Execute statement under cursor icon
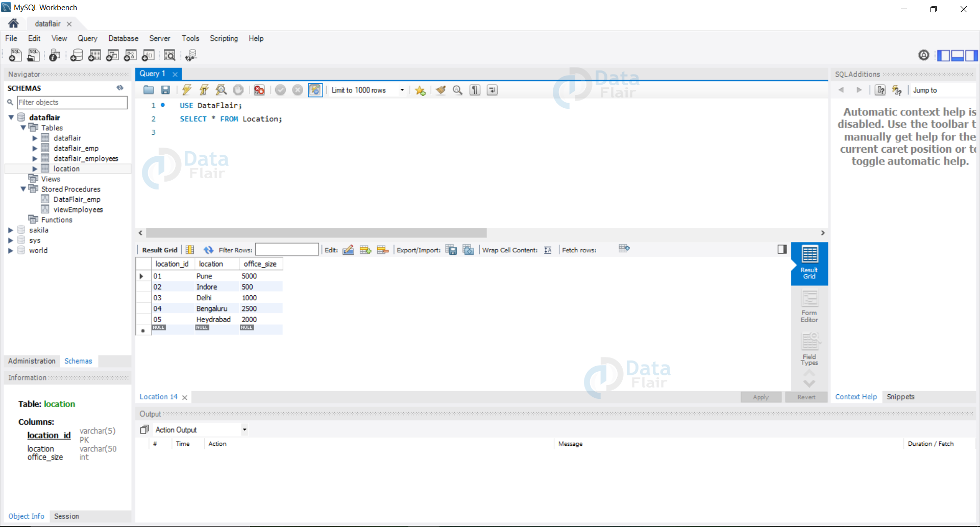Viewport: 980px width, 527px height. point(204,90)
